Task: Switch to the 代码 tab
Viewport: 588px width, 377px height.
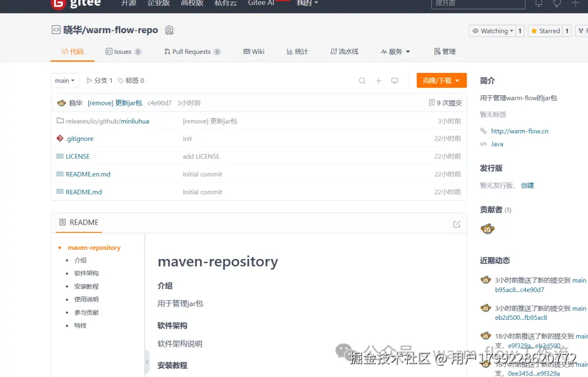Action: [x=72, y=52]
